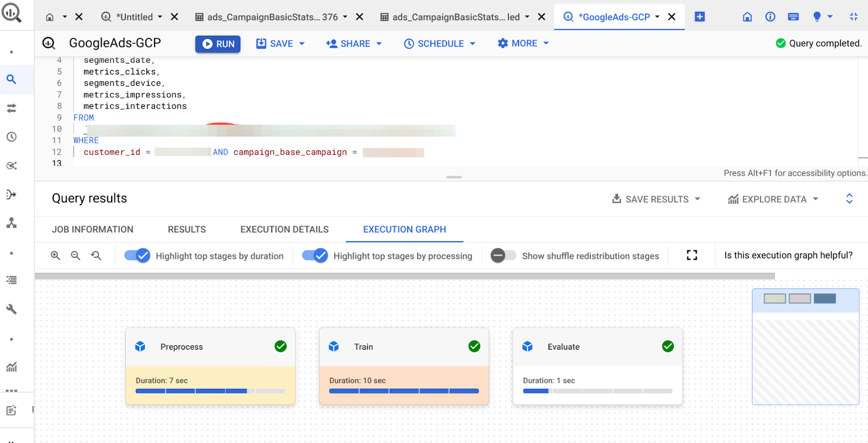Viewport: 868px width, 443px height.
Task: Click the GoogleAds-GCP query icon beside title
Action: [49, 43]
